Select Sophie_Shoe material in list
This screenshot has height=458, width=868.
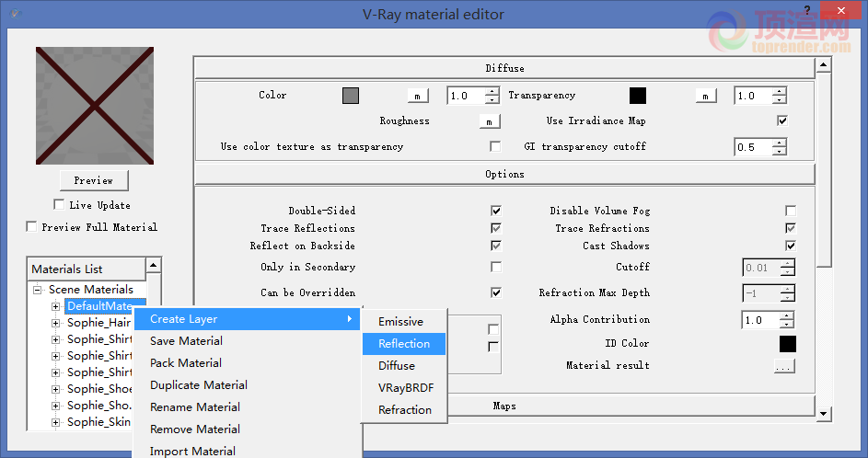click(98, 389)
